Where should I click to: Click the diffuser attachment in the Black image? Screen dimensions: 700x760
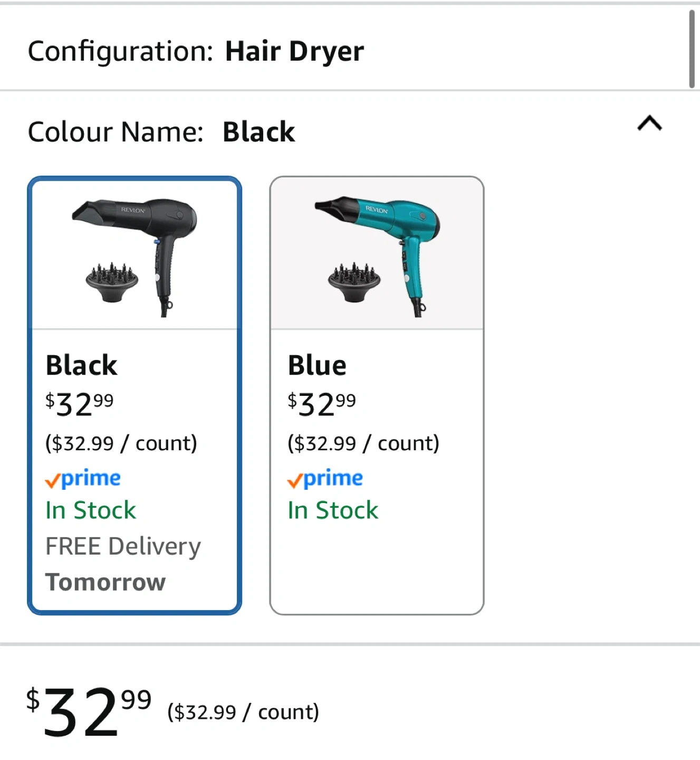[112, 282]
